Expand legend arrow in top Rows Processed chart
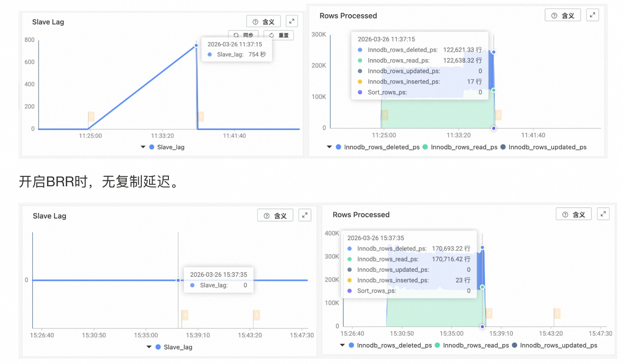Viewport: 622px width, 364px height. click(x=329, y=147)
